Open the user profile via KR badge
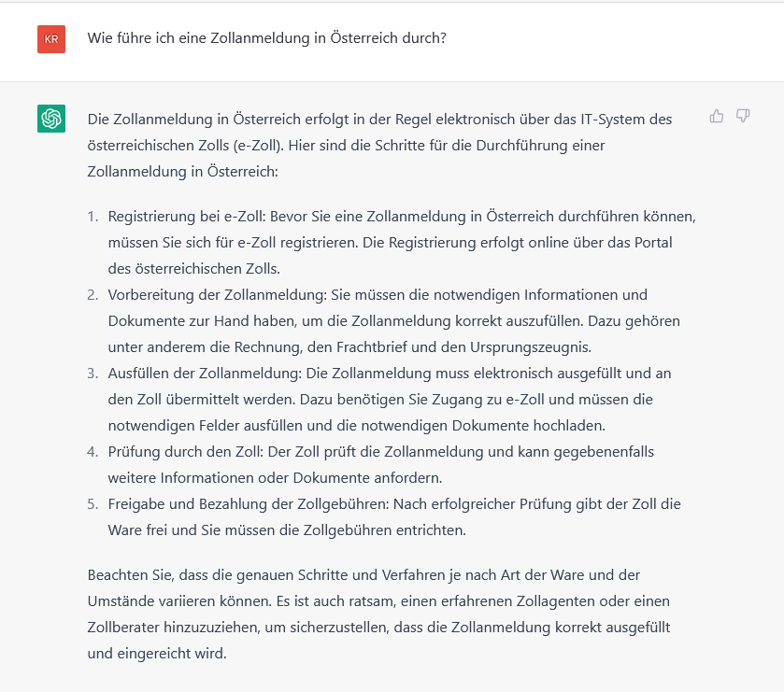Image resolution: width=784 pixels, height=692 pixels. (x=51, y=39)
